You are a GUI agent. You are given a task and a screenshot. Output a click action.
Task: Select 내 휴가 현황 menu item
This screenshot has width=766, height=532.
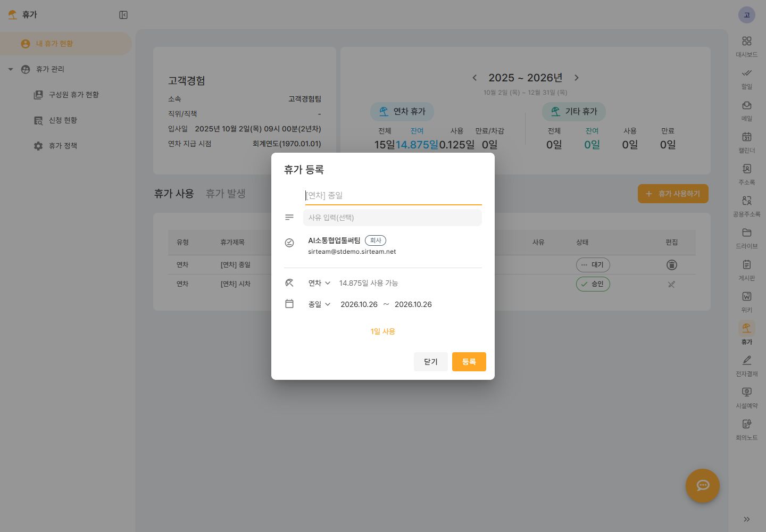[x=66, y=44]
